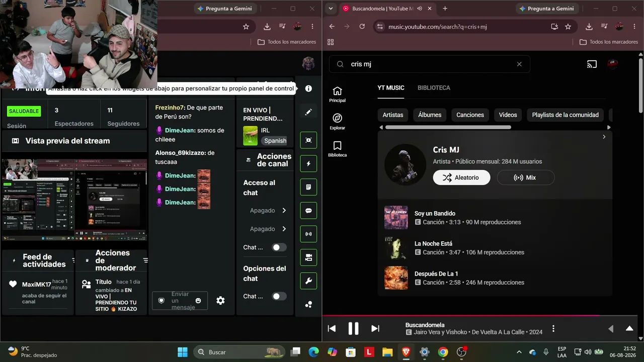Image resolution: width=644 pixels, height=362 pixels.
Task: Click Pregunta a Gemini in right window
Action: tap(546, 9)
